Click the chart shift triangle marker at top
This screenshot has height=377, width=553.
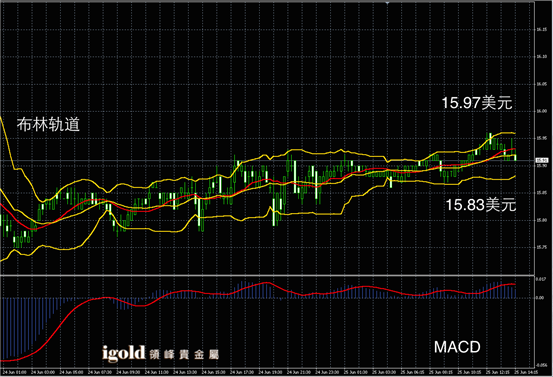(387, 2)
